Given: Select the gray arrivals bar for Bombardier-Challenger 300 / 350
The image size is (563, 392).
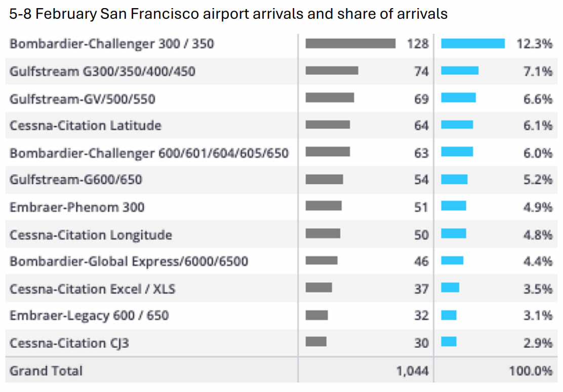Looking at the screenshot, I should tap(350, 44).
